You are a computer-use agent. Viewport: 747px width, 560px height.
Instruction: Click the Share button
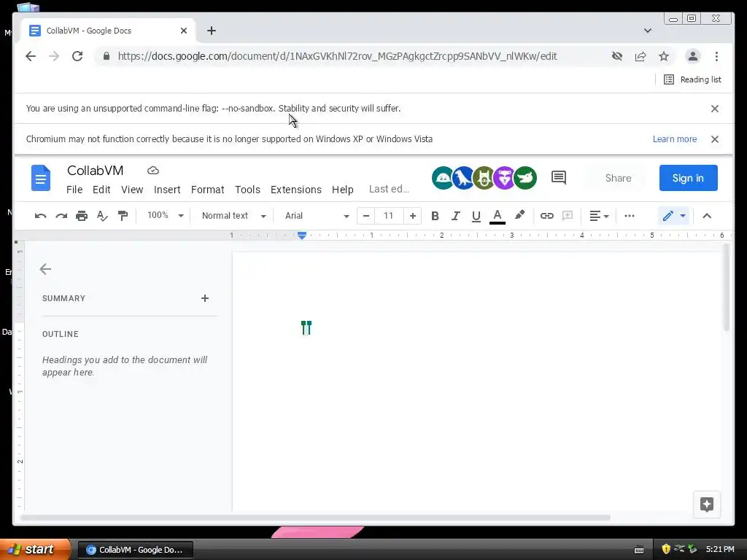point(619,178)
